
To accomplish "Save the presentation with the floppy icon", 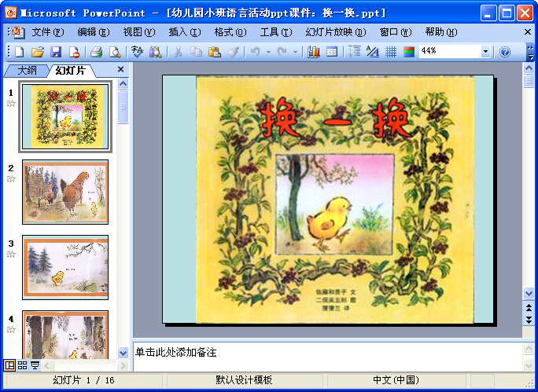I will [56, 52].
